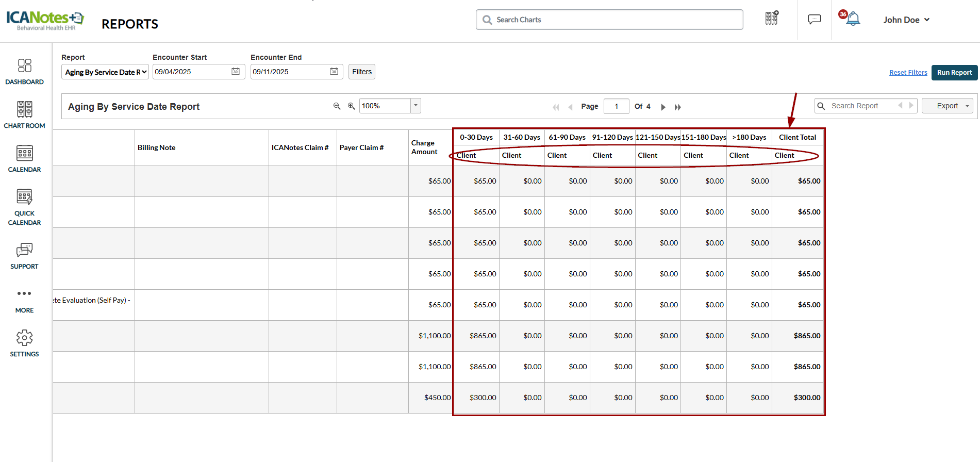Open the Calendar from the sidebar
Image resolution: width=980 pixels, height=462 pixels.
[x=24, y=159]
